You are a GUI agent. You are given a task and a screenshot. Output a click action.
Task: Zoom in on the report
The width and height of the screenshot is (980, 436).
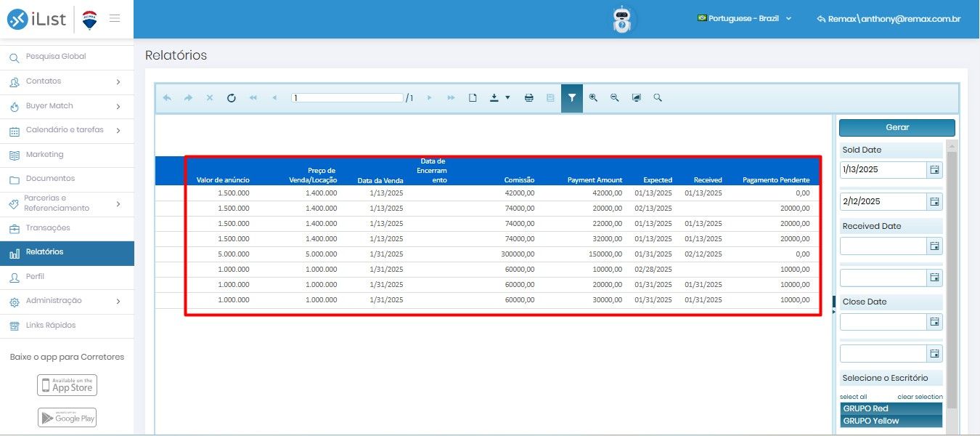(593, 98)
